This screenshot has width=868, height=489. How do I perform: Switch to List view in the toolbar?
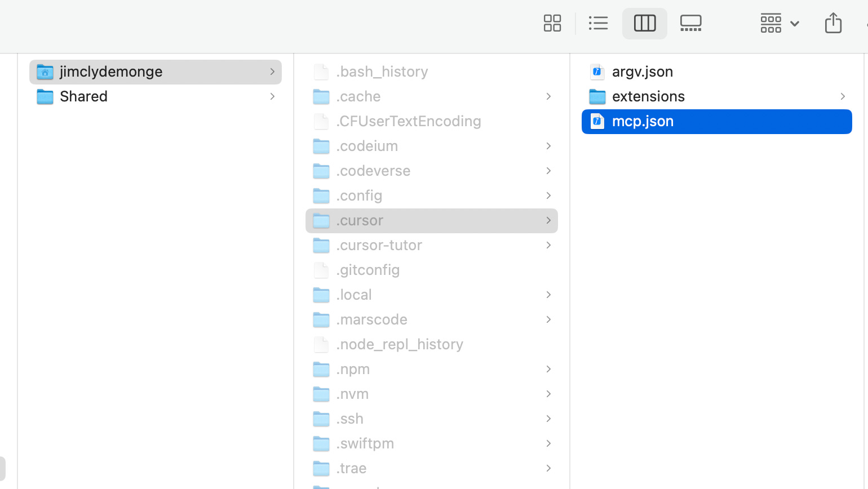[x=598, y=23]
